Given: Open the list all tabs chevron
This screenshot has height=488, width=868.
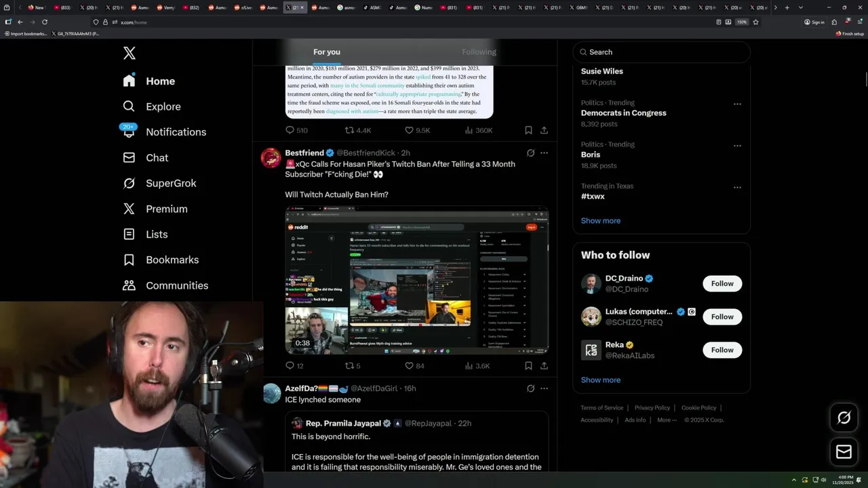Looking at the screenshot, I should click(x=801, y=7).
